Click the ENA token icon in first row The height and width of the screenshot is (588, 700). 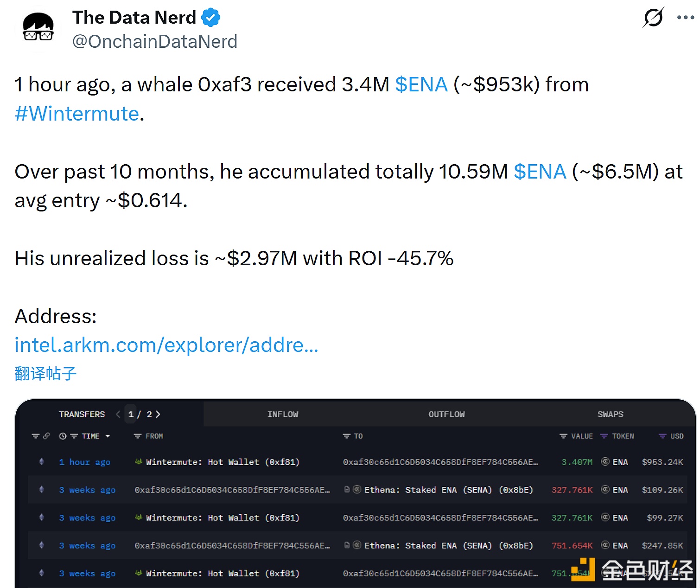tap(605, 462)
